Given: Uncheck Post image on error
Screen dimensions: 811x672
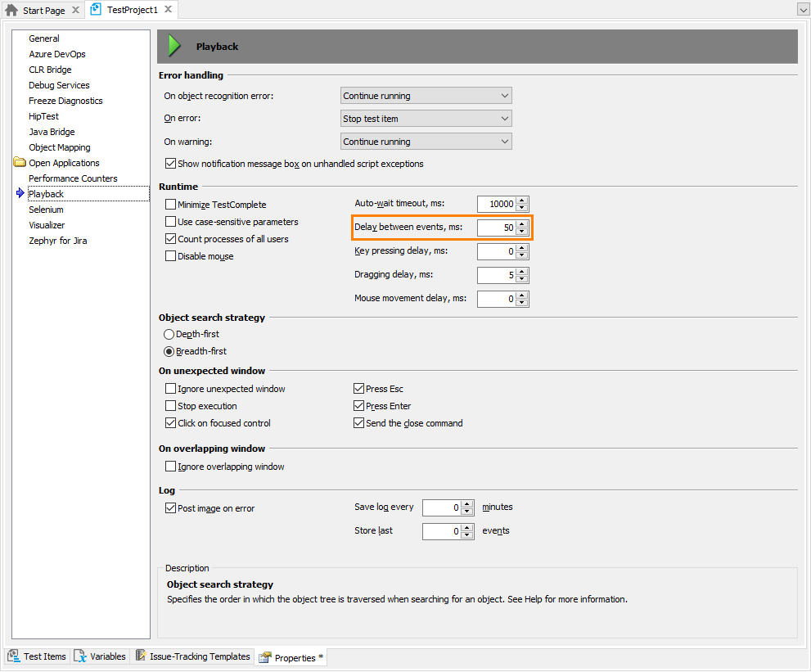Looking at the screenshot, I should click(x=170, y=508).
